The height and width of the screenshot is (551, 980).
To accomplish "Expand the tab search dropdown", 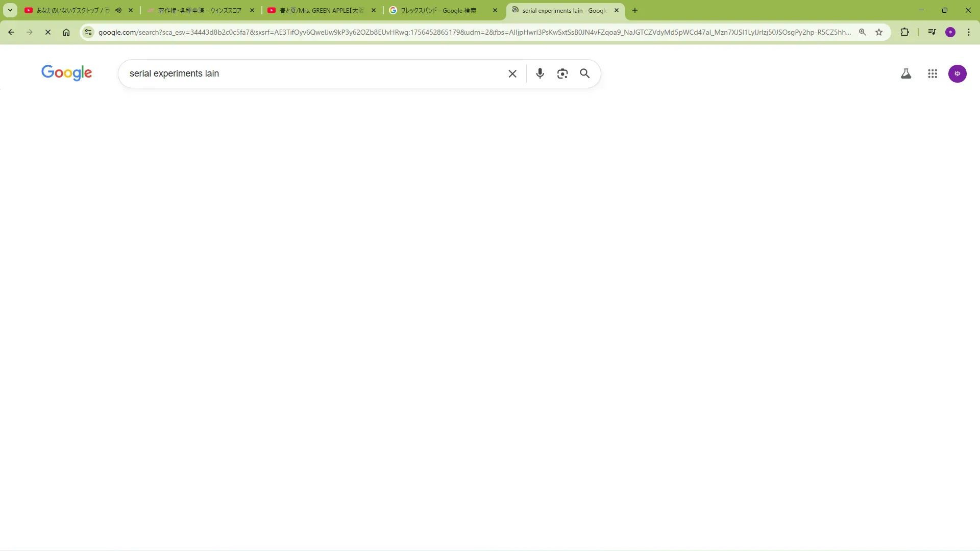I will [x=10, y=10].
